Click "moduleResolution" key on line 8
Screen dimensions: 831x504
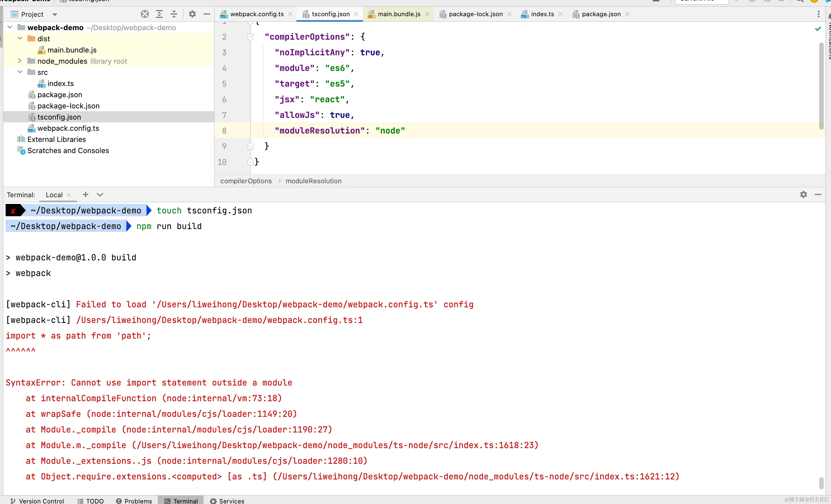coord(319,131)
